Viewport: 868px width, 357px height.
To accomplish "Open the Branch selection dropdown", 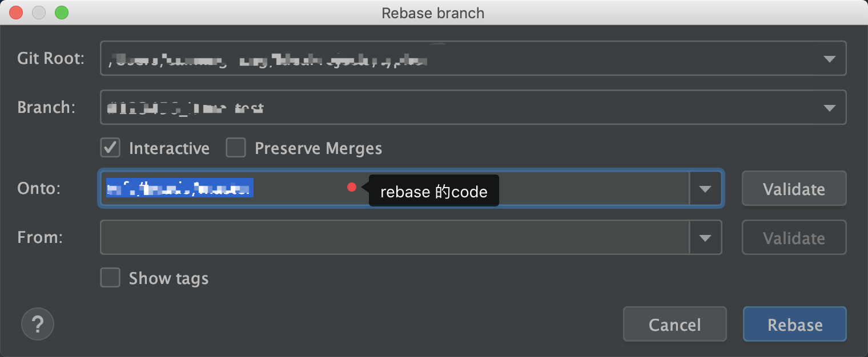I will click(830, 107).
